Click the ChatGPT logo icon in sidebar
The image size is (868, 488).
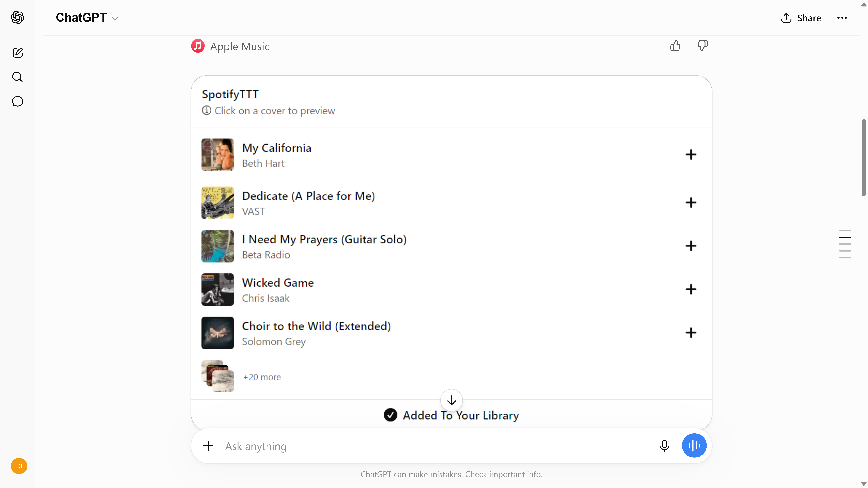(17, 17)
